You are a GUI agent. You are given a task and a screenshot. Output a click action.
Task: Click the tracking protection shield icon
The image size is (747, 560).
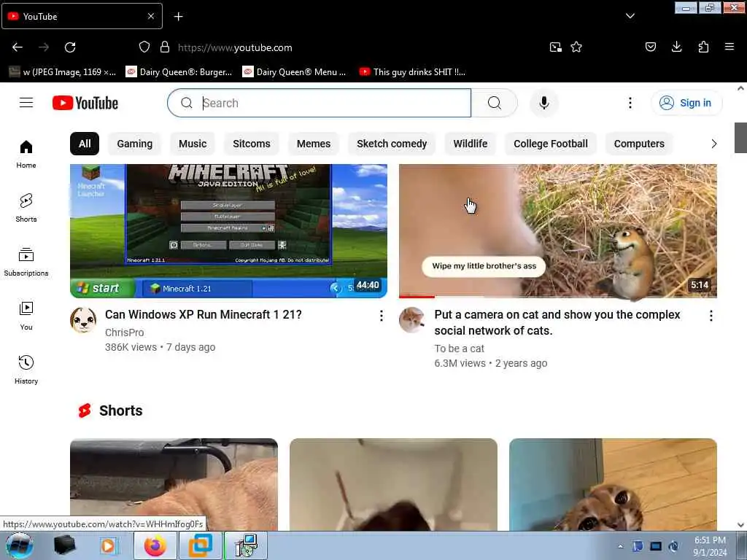click(144, 47)
